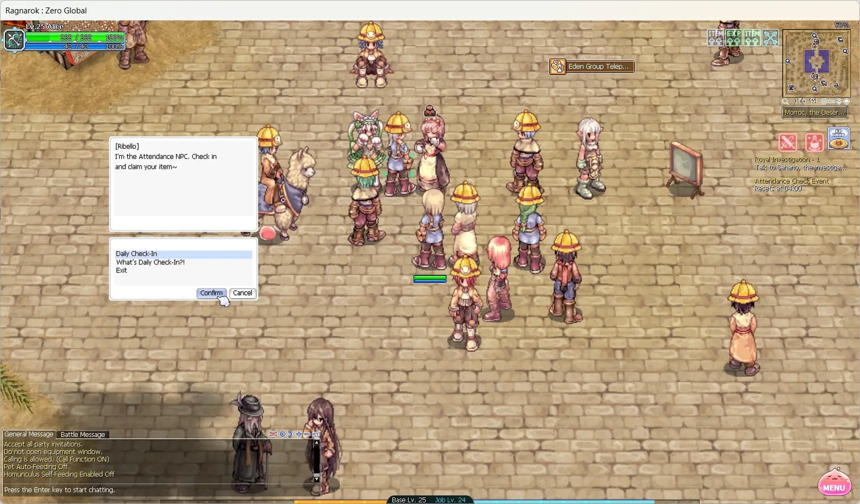Click the blue target icon in chat toolbar
This screenshot has height=504, width=860.
[x=283, y=434]
